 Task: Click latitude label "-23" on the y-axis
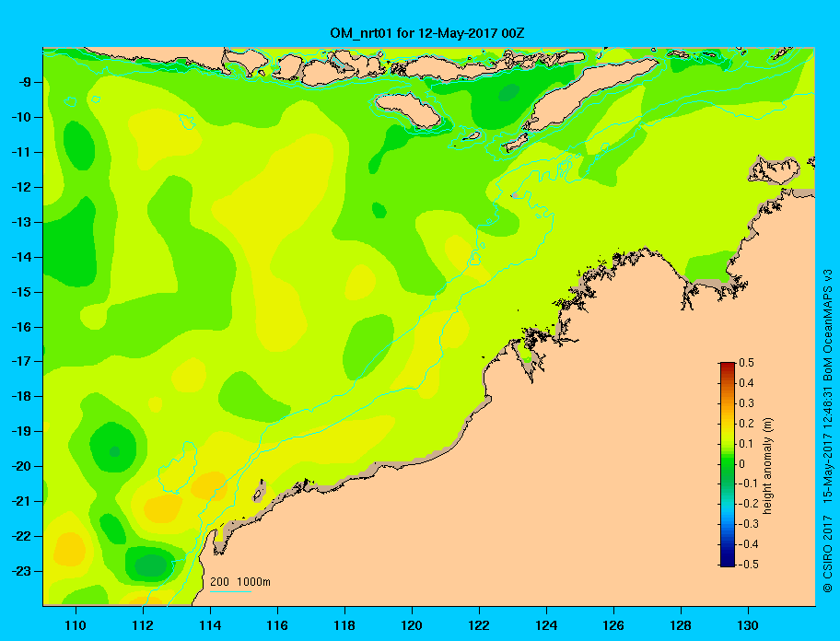20,571
